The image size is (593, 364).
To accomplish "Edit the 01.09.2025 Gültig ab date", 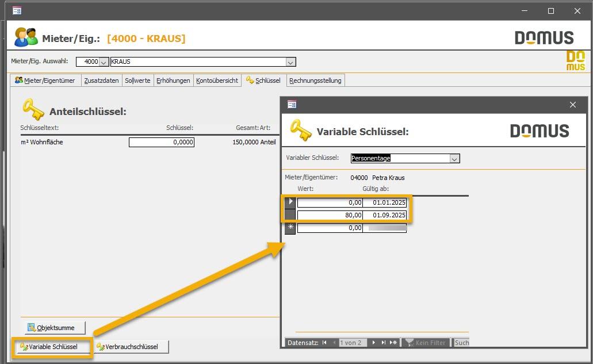I will pyautogui.click(x=385, y=215).
